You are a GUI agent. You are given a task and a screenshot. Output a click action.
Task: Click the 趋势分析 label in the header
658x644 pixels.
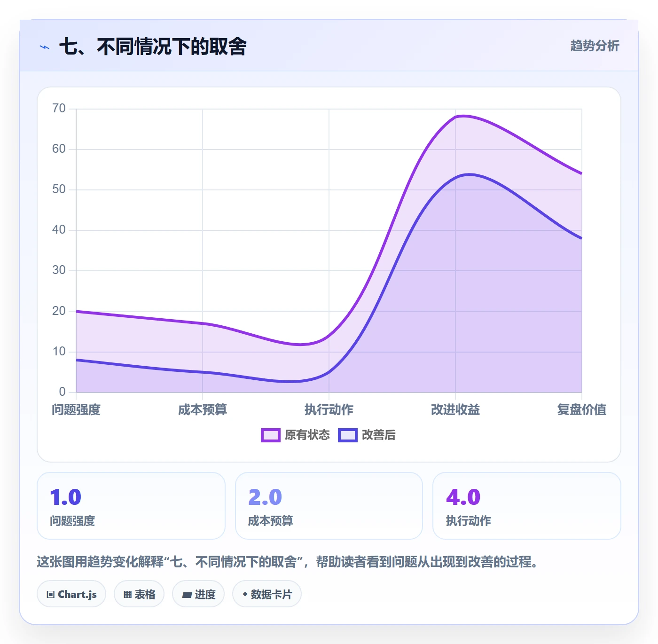click(x=595, y=46)
